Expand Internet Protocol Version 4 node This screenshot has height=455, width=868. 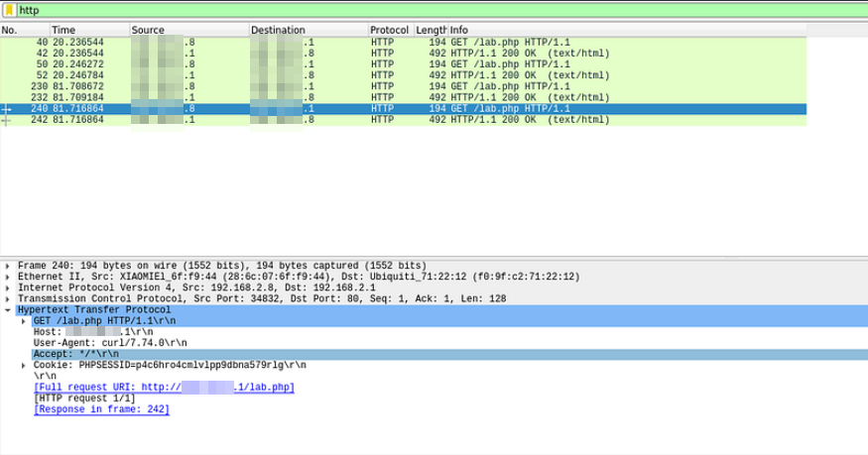7,288
